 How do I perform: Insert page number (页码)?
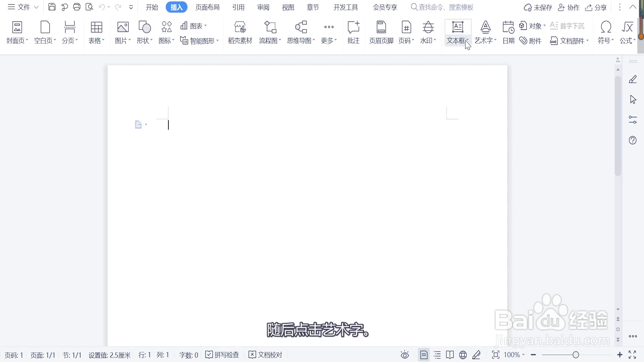(x=406, y=33)
